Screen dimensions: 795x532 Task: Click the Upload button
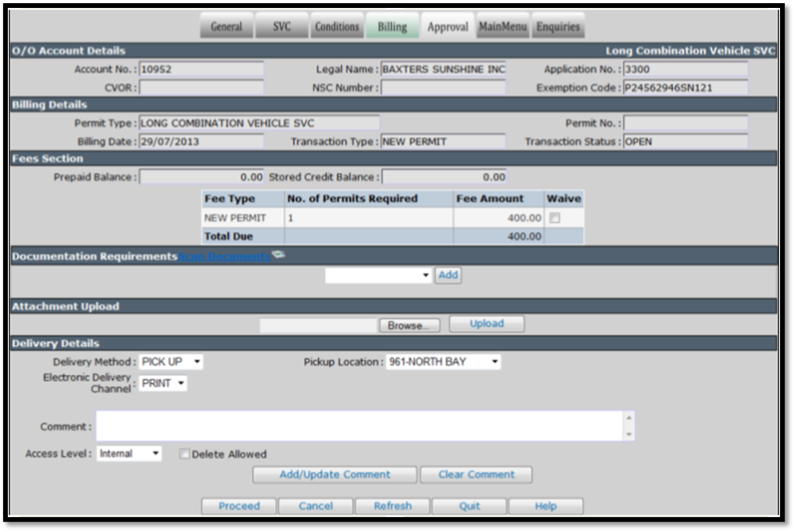click(x=487, y=324)
